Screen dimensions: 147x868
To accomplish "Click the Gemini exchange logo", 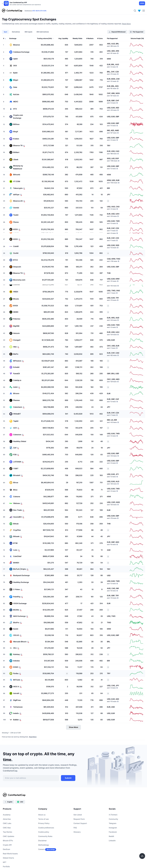I will click(11, 208).
